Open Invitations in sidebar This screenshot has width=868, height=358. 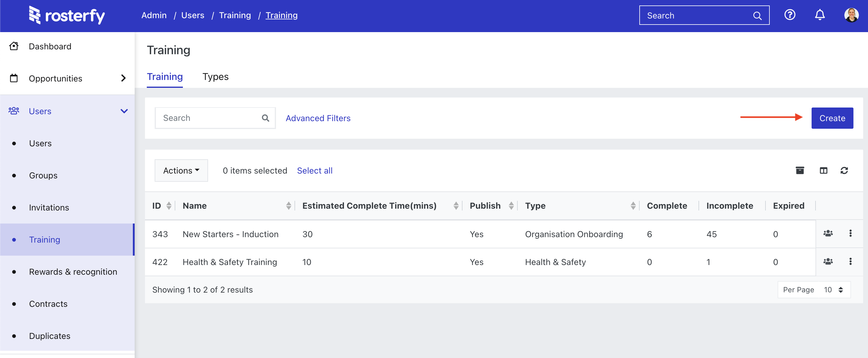point(49,207)
